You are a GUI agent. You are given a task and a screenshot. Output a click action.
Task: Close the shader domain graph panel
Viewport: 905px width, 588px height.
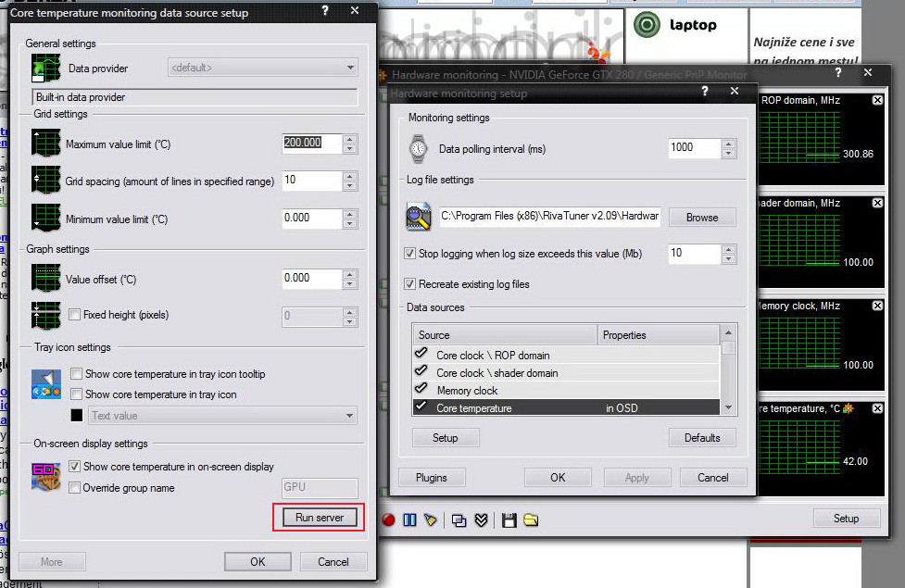click(877, 203)
